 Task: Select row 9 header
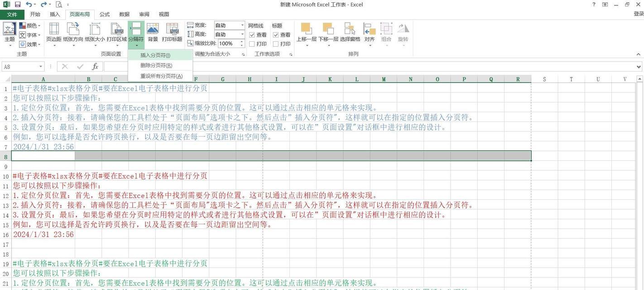pos(5,166)
